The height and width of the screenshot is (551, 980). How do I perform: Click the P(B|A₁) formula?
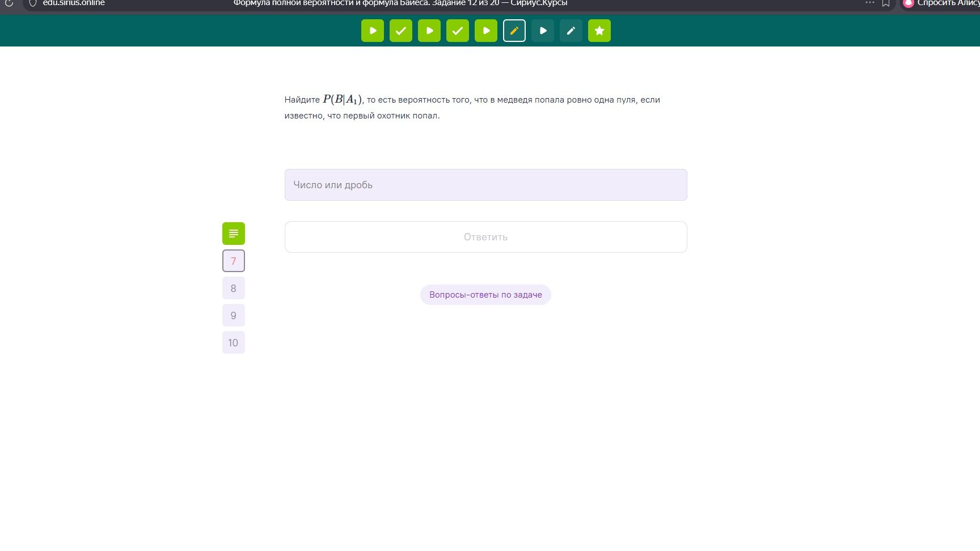[343, 99]
